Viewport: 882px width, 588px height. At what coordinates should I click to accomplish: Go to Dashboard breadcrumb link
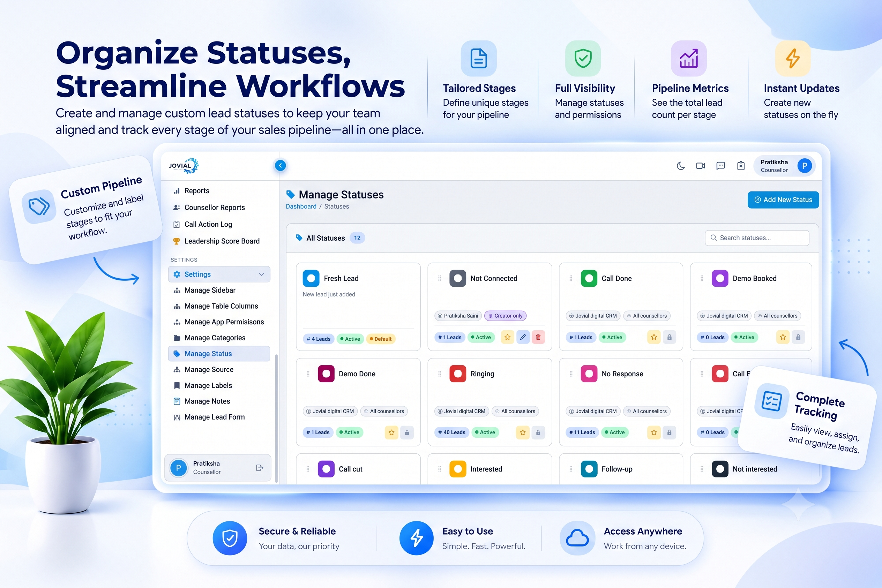(301, 206)
